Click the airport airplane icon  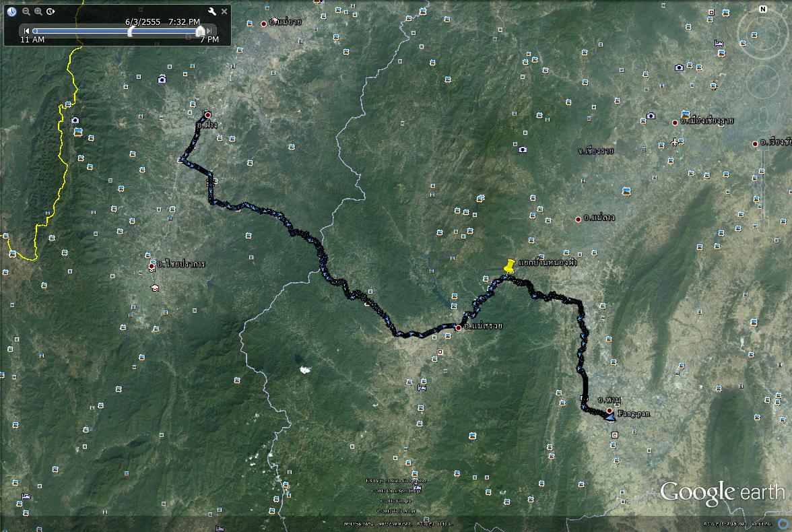pos(675,141)
